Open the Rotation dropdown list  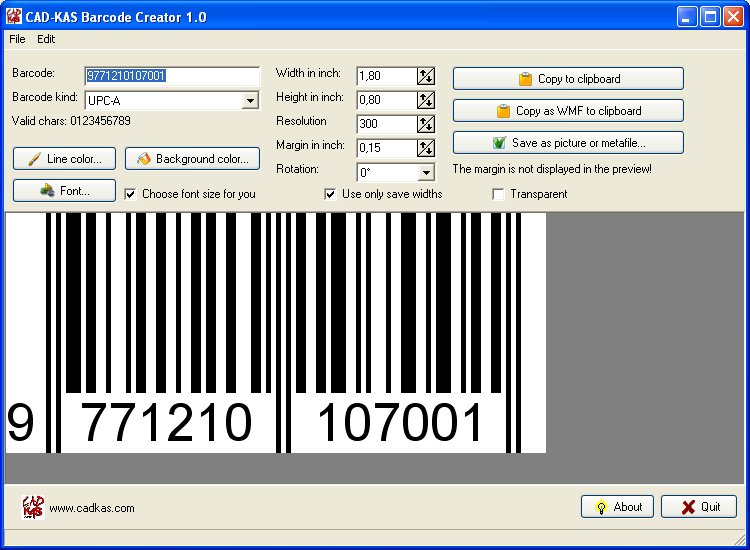tap(426, 173)
